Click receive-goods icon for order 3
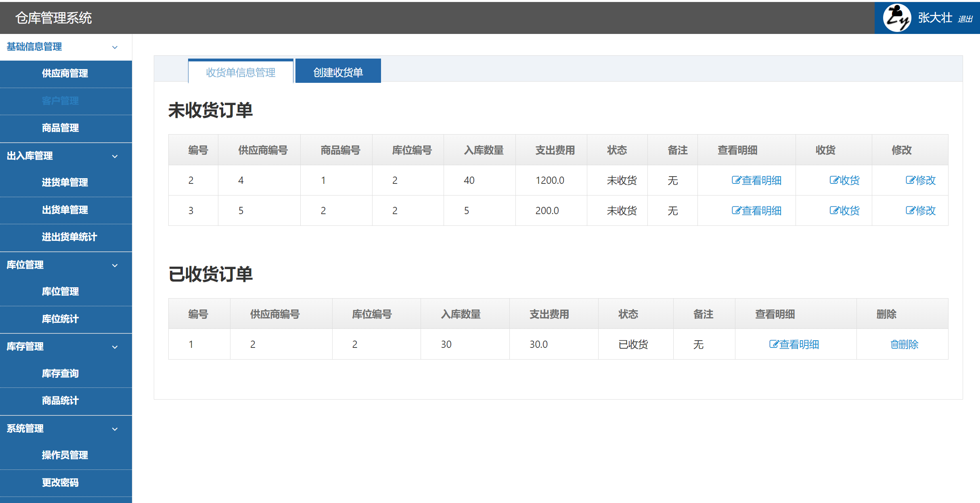The image size is (980, 503). [834, 211]
